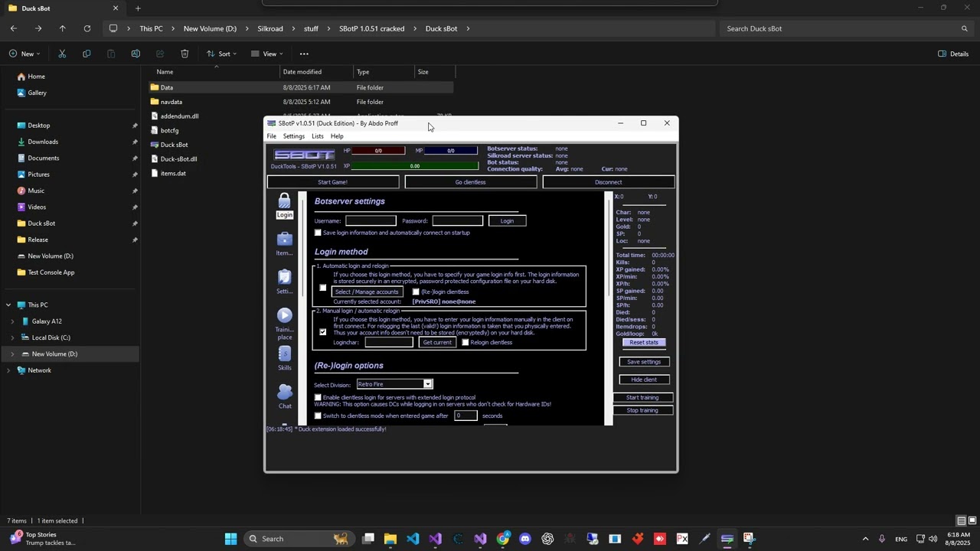The image size is (980, 551).
Task: Rename the selected item in Explorer toolbar
Action: point(136,54)
